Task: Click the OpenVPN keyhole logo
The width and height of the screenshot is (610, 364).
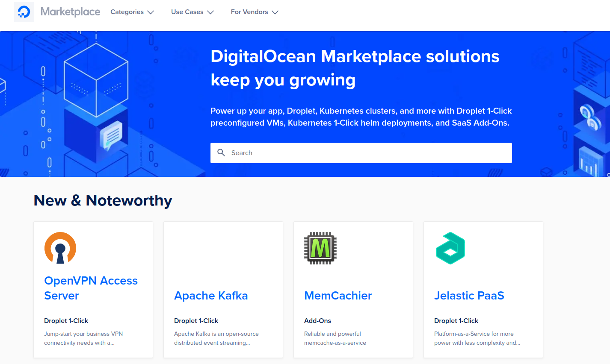Action: [60, 248]
